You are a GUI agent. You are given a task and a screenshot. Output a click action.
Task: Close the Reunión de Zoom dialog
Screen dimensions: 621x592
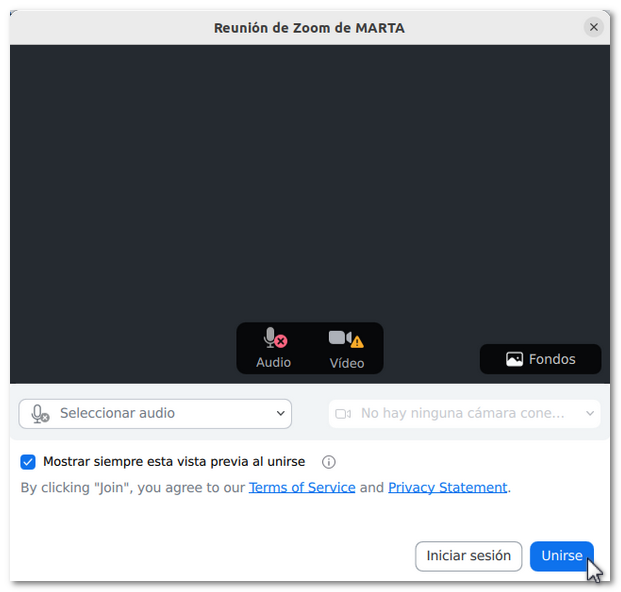[593, 27]
